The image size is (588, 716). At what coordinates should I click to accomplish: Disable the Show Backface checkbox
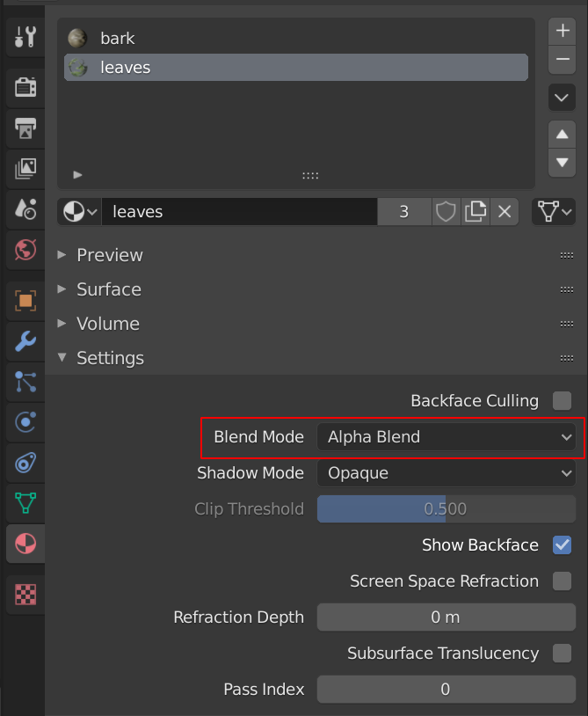tap(562, 545)
